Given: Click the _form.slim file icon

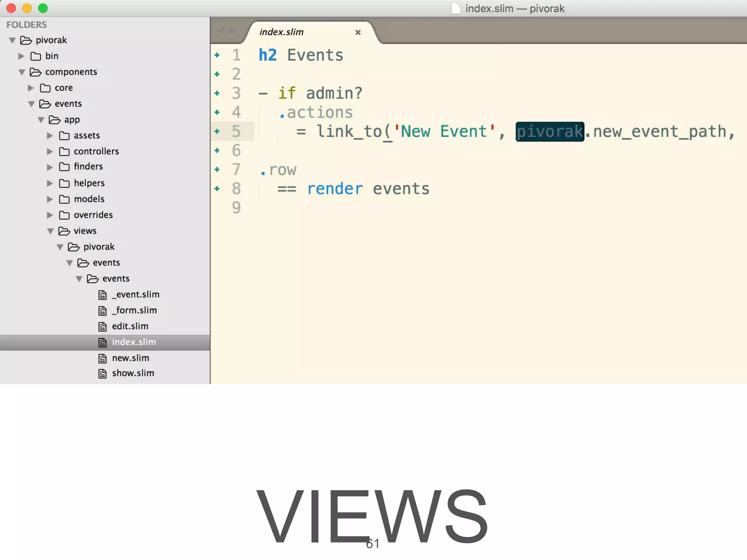Looking at the screenshot, I should tap(102, 311).
